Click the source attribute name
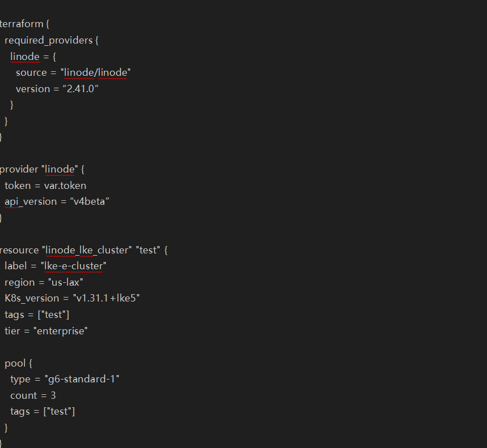The image size is (487, 448). coord(32,72)
